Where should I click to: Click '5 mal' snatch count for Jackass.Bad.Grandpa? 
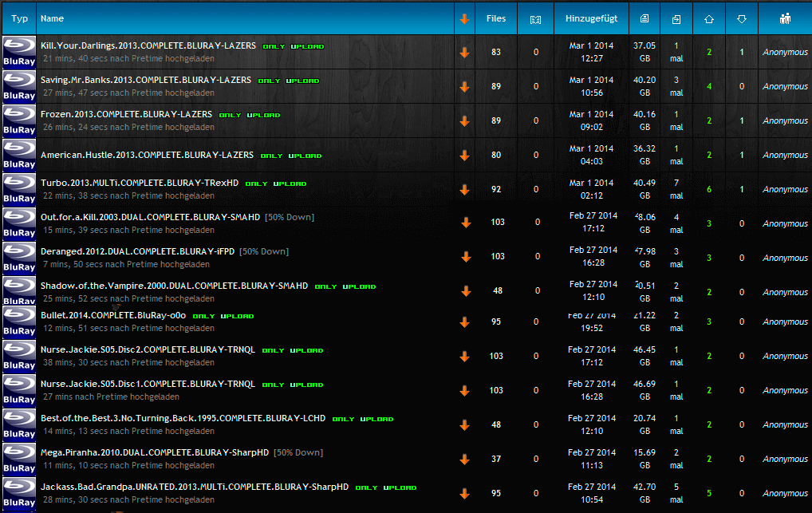(676, 493)
